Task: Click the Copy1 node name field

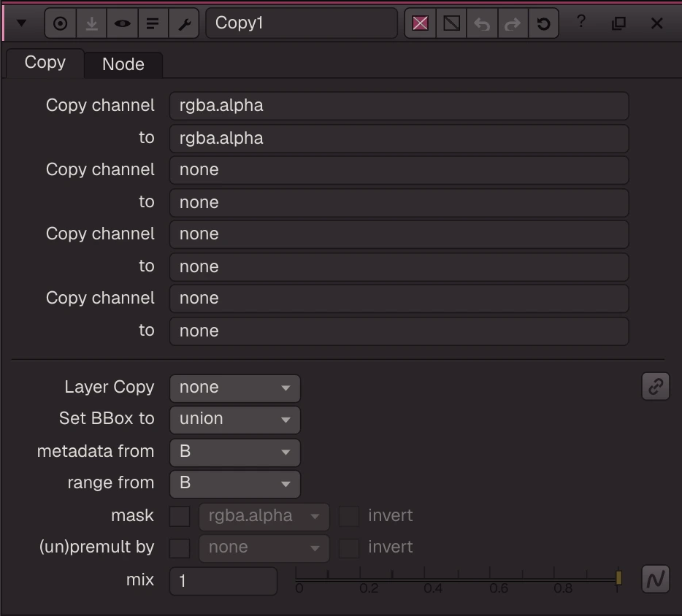Action: tap(302, 23)
